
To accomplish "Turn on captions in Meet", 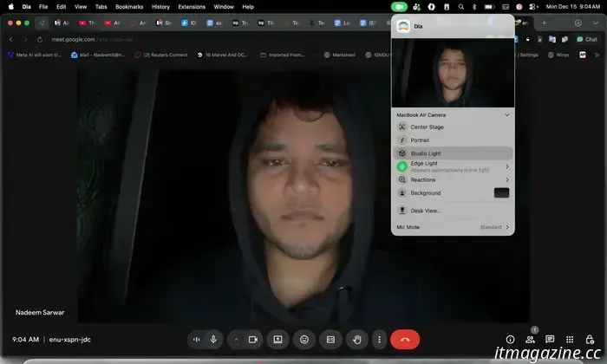I will click(330, 340).
